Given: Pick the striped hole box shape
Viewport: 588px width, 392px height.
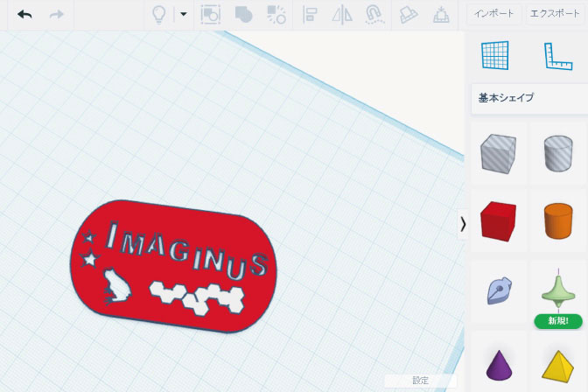Looking at the screenshot, I should click(x=498, y=154).
